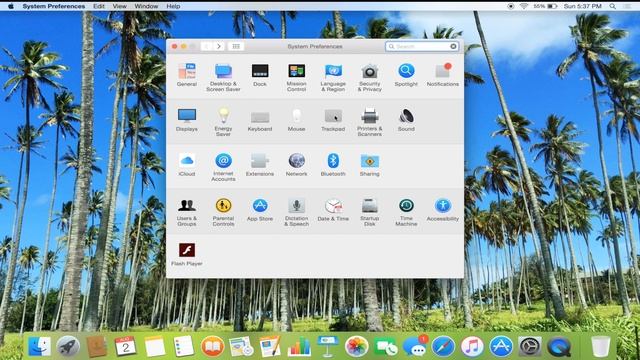Open the Bluetooth preference pane
The image size is (640, 360).
click(x=333, y=164)
